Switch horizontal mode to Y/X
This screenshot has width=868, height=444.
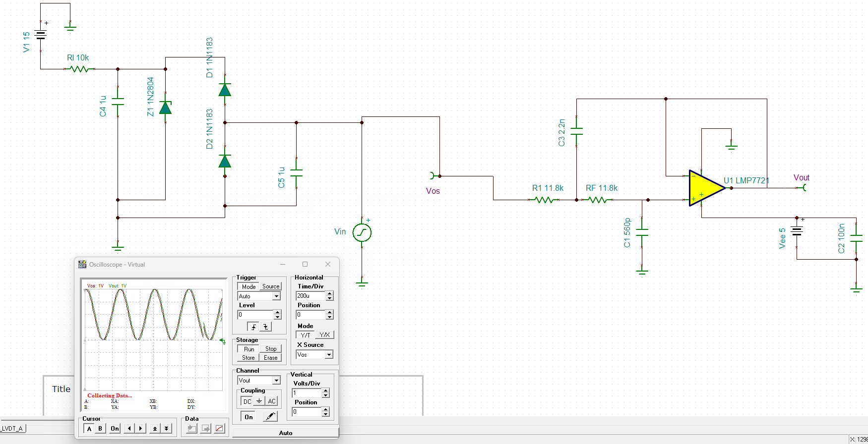click(324, 335)
